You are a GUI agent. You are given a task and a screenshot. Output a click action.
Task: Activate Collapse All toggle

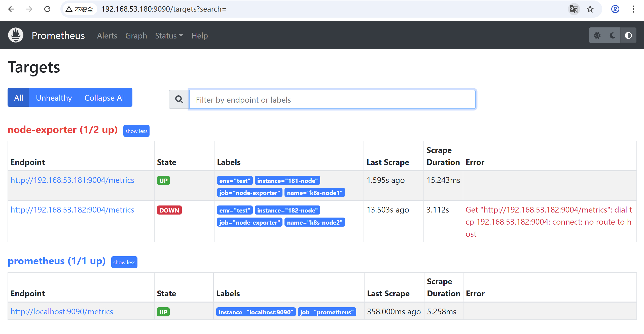tap(105, 98)
